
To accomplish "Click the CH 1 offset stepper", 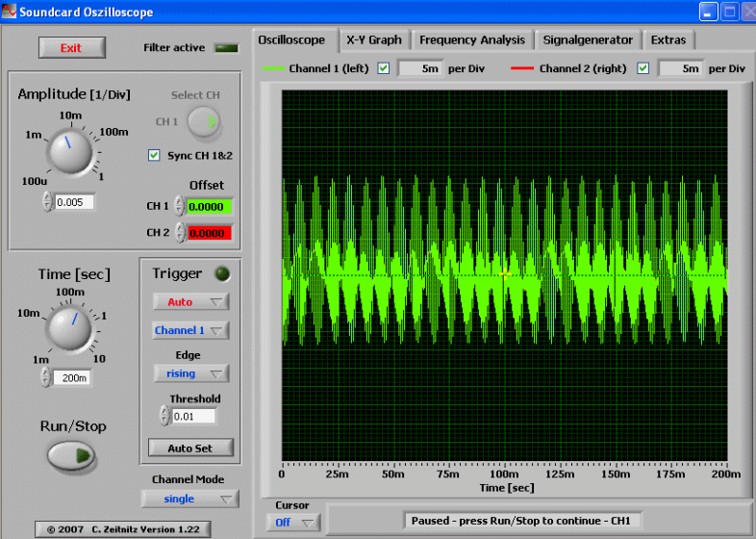I will [179, 206].
